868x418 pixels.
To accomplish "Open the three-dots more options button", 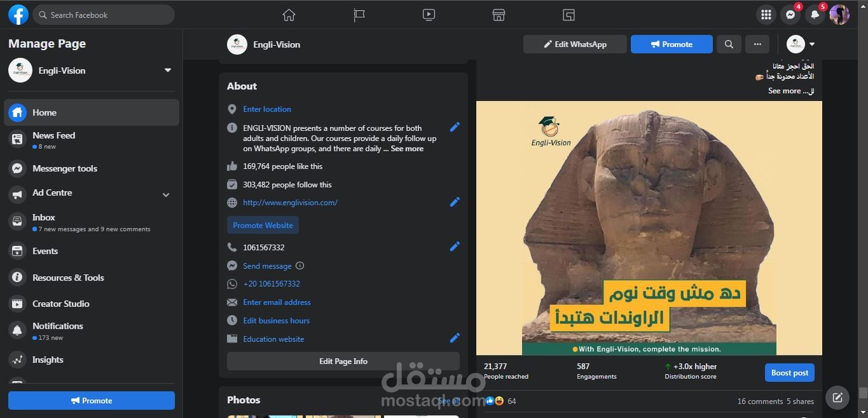I will point(757,44).
